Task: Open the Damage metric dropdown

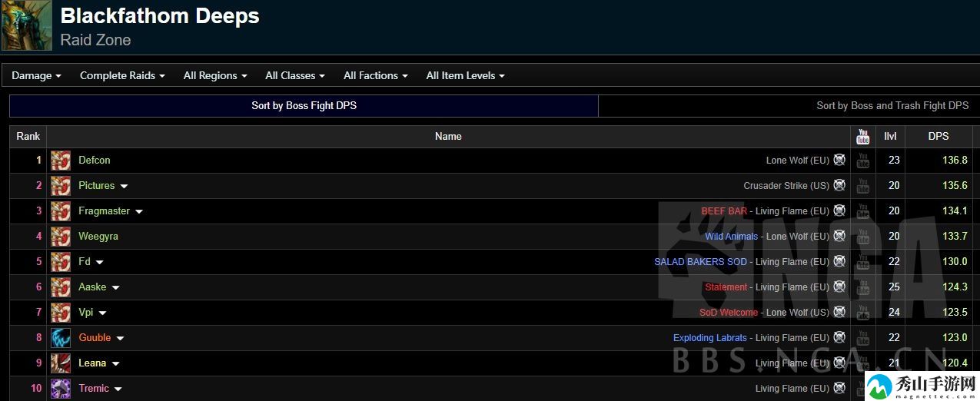Action: pyautogui.click(x=36, y=75)
